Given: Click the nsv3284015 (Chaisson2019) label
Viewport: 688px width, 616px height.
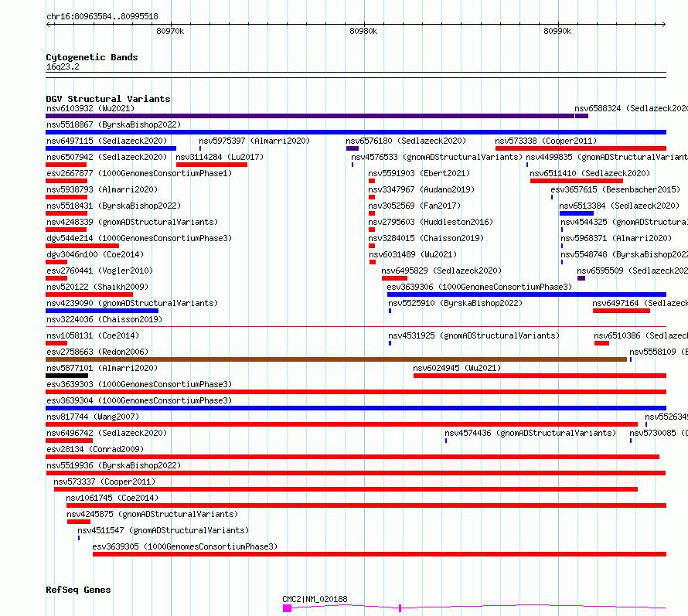Looking at the screenshot, I should pos(426,238).
